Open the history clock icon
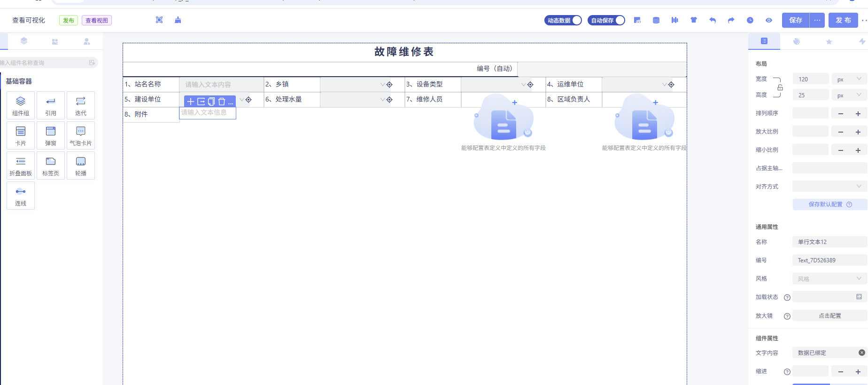This screenshot has height=385, width=868. click(x=750, y=20)
